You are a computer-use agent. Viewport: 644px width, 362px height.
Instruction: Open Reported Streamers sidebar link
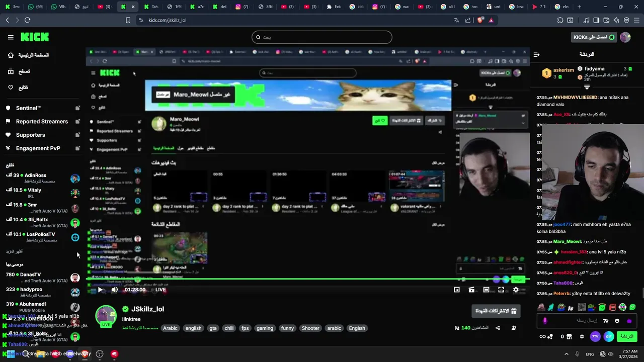pos(42,122)
